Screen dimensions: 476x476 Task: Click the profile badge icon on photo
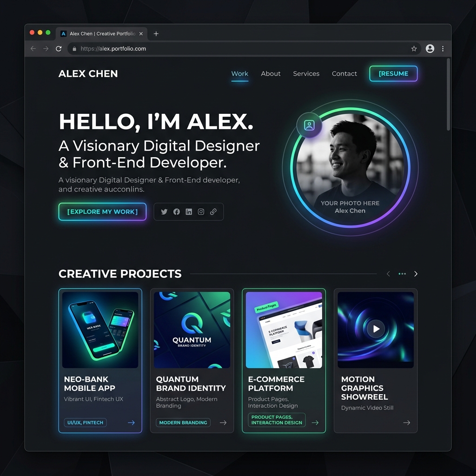point(309,125)
